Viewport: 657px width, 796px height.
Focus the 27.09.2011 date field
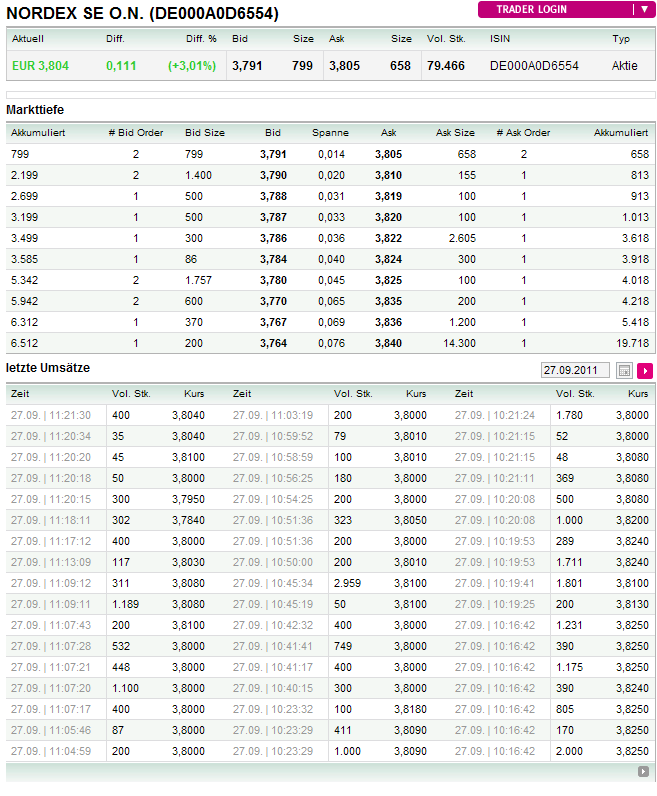click(x=575, y=370)
